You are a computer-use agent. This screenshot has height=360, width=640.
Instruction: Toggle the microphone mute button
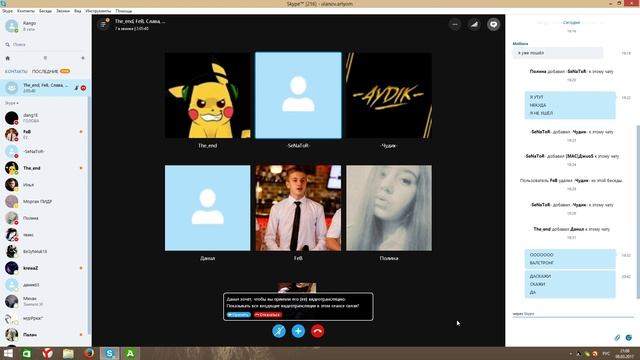click(279, 331)
